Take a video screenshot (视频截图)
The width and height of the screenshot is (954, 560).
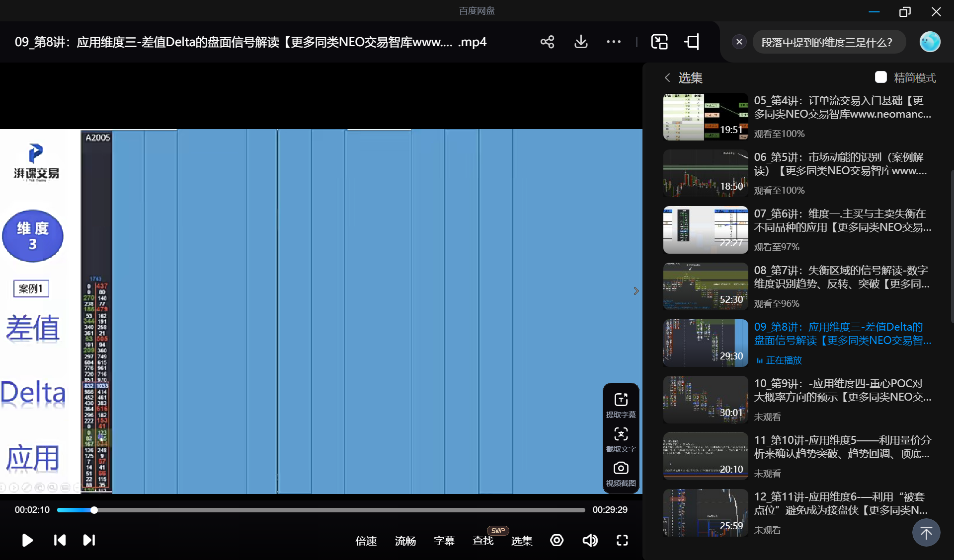click(x=621, y=468)
